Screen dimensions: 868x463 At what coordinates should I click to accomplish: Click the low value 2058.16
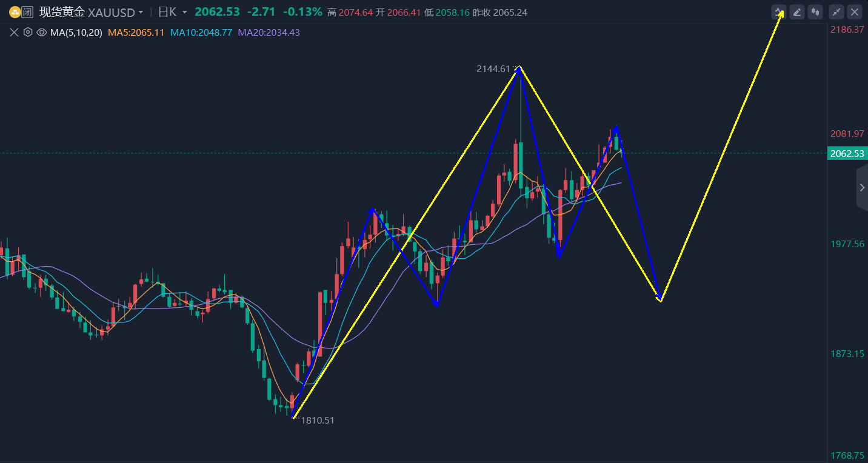(x=452, y=12)
